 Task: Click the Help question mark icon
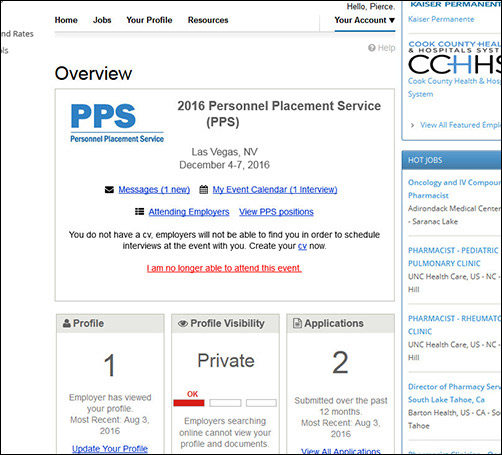(x=372, y=48)
